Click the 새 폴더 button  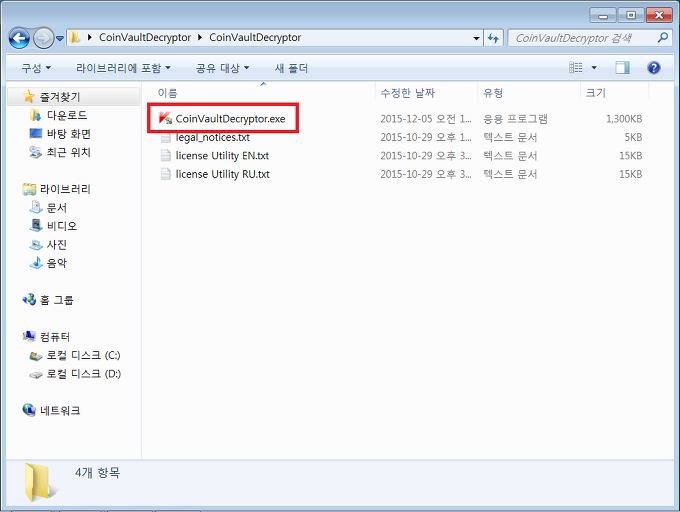coord(291,68)
